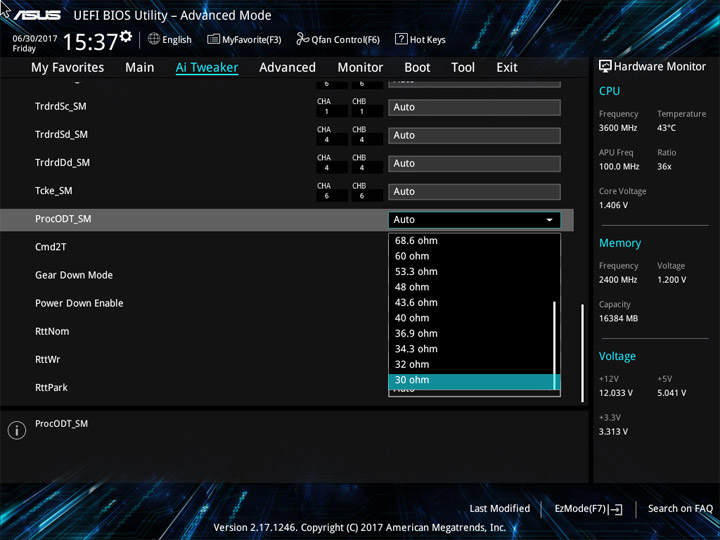Click the TrdrdSd_SM CHA value 4
The image size is (720, 540).
click(x=326, y=140)
